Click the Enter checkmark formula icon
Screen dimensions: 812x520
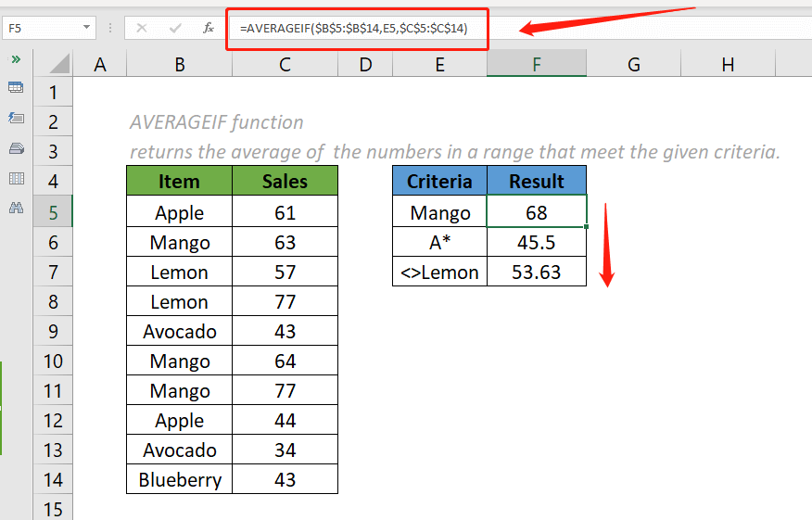175,28
